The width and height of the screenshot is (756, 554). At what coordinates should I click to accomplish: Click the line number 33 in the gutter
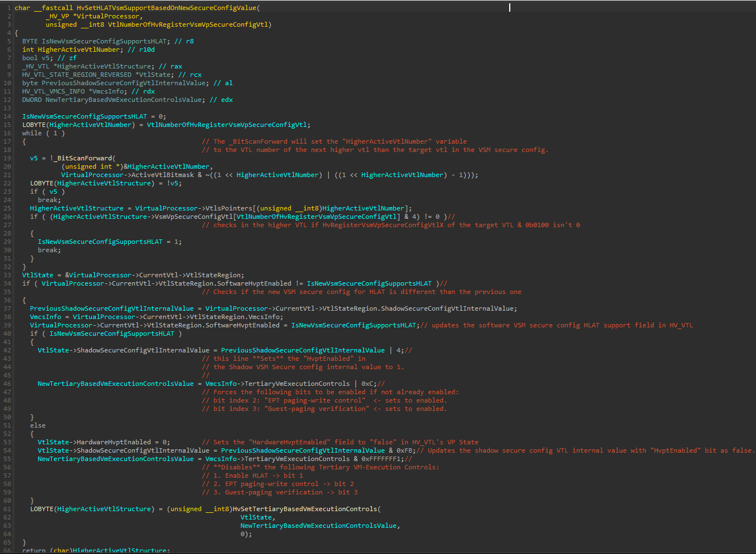pos(7,275)
